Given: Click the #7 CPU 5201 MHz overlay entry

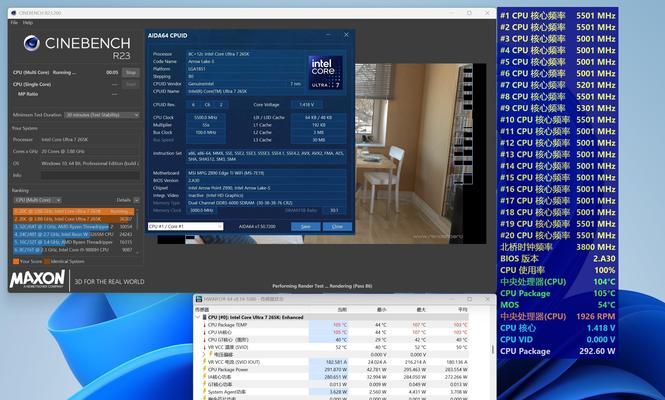Looking at the screenshot, I should point(558,85).
